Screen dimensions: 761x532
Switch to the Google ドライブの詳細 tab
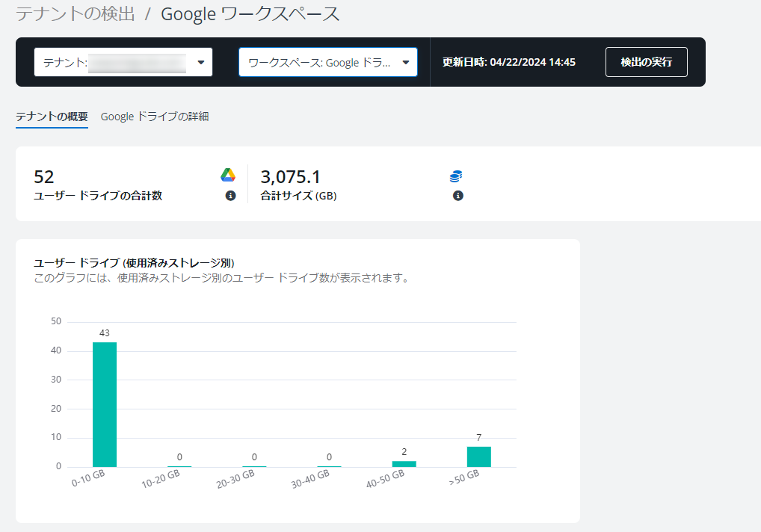(154, 117)
